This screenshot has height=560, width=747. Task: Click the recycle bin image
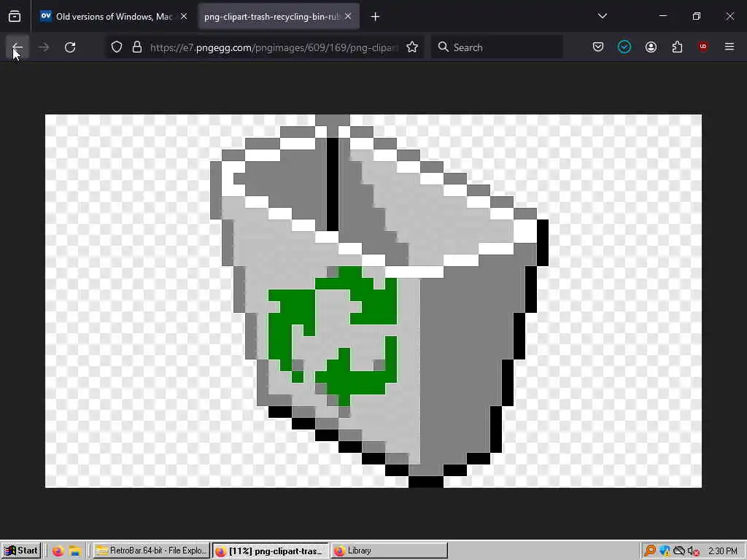click(373, 301)
